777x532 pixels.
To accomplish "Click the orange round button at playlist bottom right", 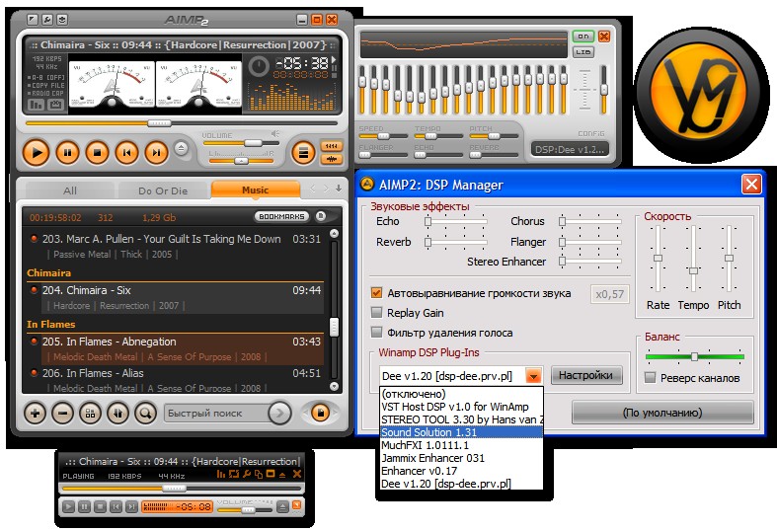I will click(321, 413).
